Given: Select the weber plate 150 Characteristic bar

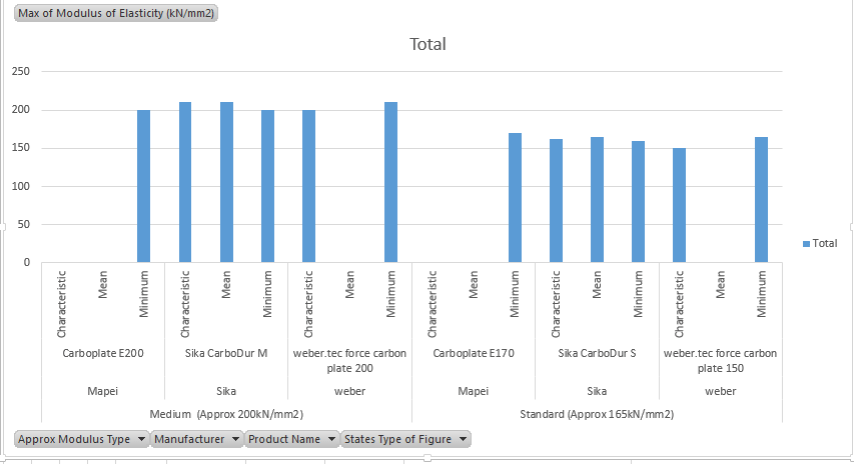Looking at the screenshot, I should tap(679, 205).
